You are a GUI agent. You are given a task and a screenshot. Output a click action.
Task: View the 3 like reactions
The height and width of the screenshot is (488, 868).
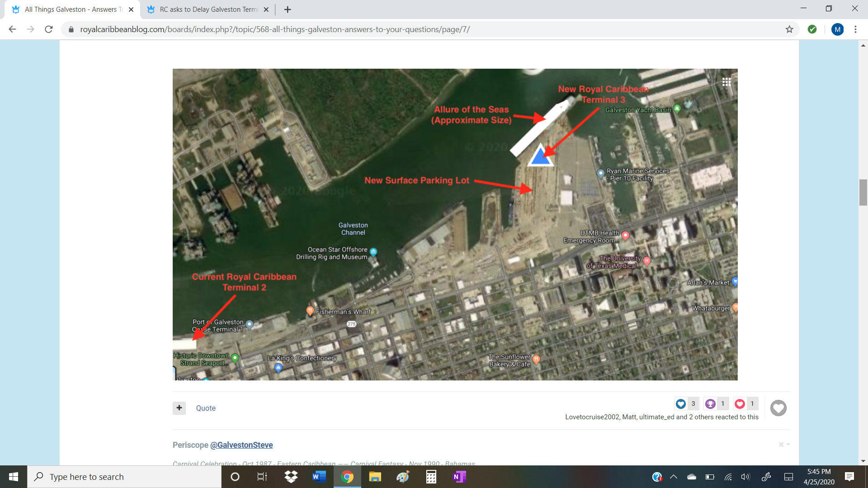click(x=686, y=404)
